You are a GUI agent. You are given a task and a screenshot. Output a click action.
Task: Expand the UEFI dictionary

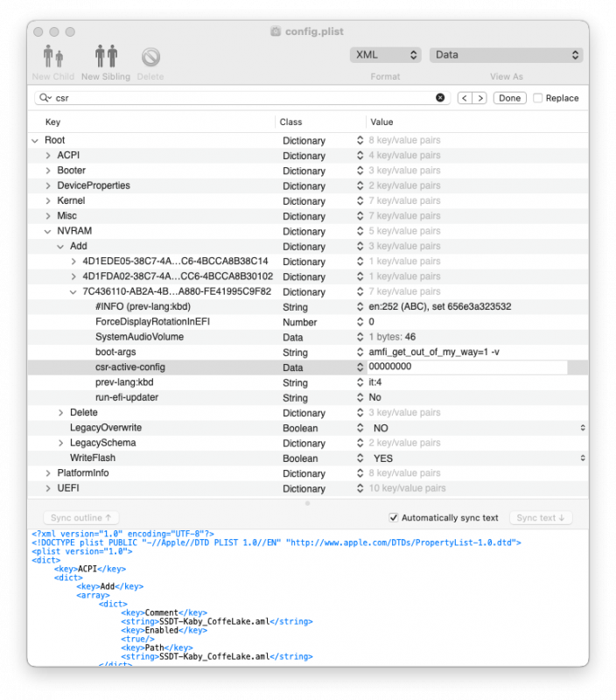pos(48,489)
